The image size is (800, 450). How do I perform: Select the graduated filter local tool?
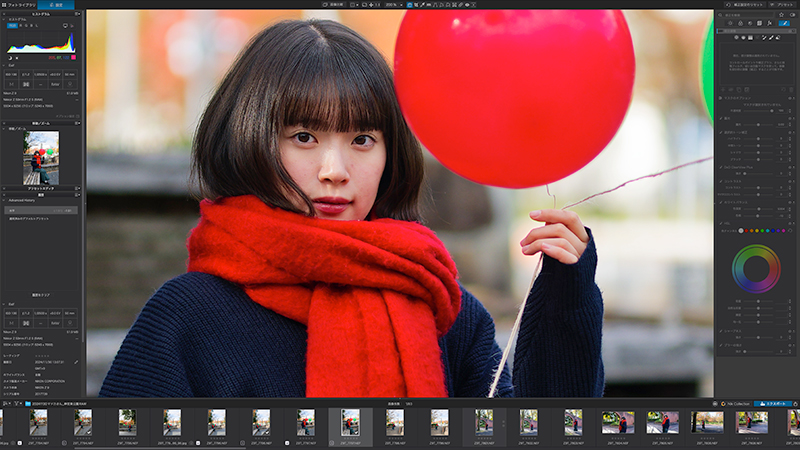click(x=750, y=37)
